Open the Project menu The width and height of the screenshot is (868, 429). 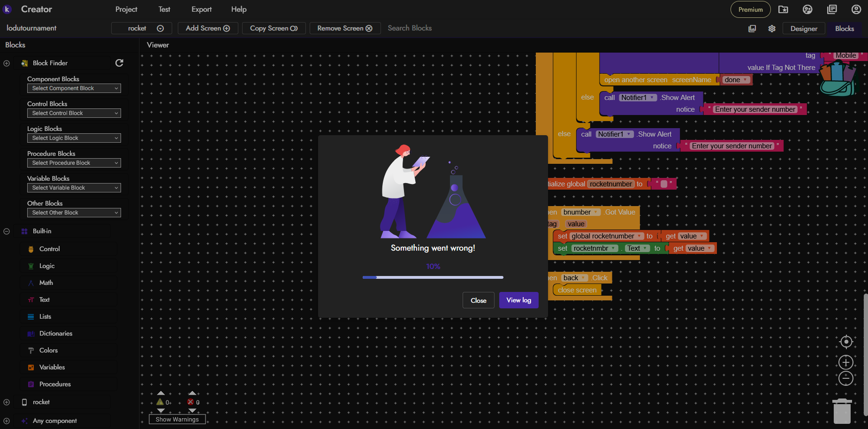coord(126,9)
